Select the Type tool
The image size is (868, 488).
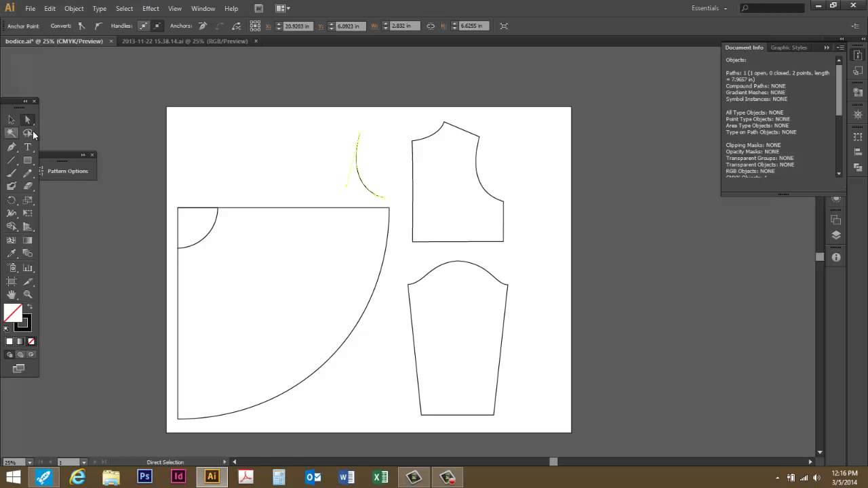(x=28, y=147)
